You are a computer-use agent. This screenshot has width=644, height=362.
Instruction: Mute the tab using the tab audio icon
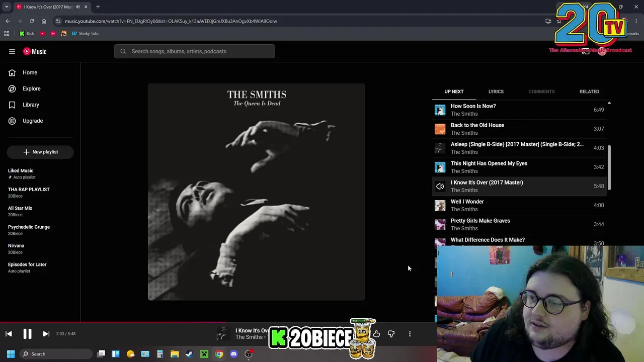77,7
